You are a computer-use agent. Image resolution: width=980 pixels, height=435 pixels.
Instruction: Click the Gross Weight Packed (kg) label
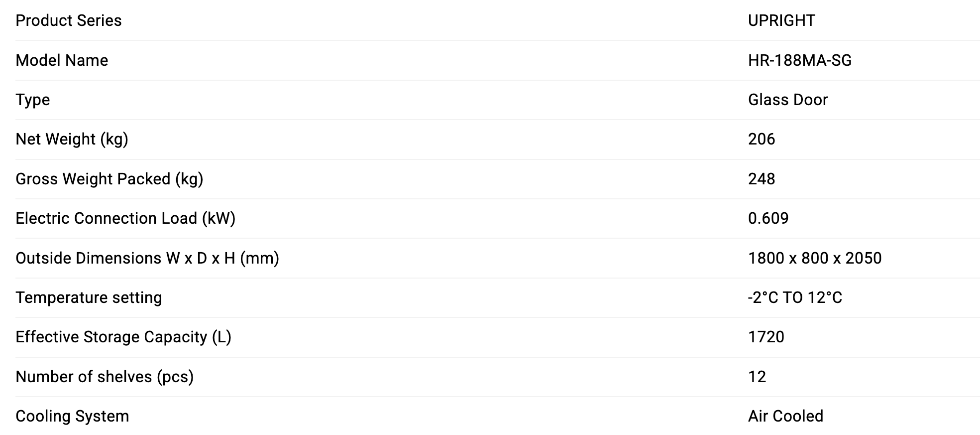109,179
